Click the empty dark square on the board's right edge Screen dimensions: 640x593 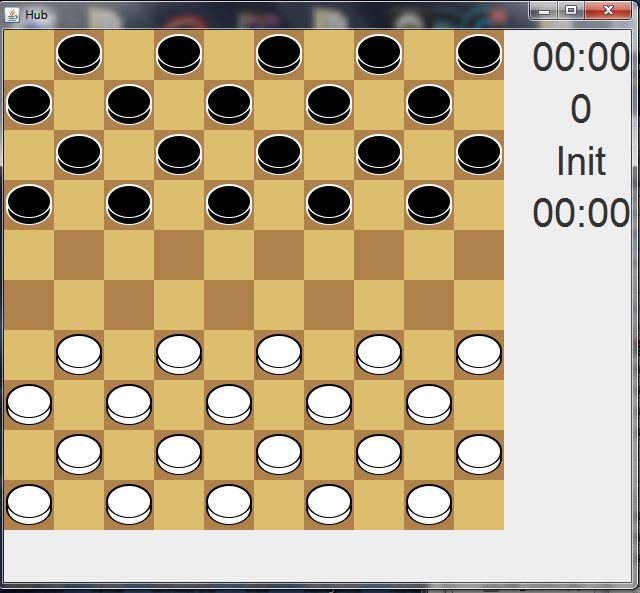479,254
